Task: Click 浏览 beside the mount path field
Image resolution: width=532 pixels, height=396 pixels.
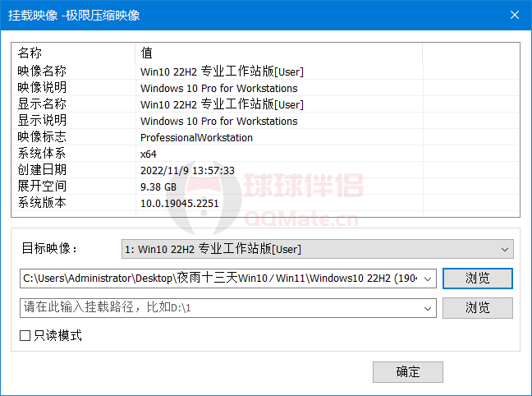Action: 477,308
